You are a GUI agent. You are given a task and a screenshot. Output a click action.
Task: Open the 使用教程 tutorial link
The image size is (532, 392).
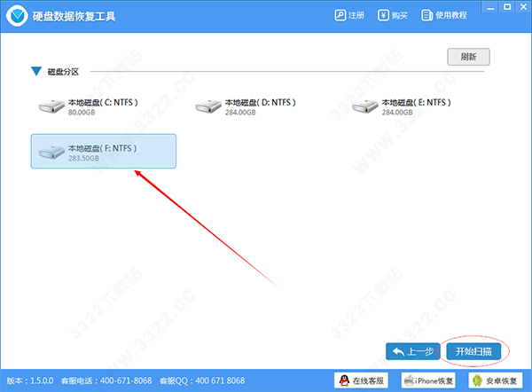[x=444, y=15]
